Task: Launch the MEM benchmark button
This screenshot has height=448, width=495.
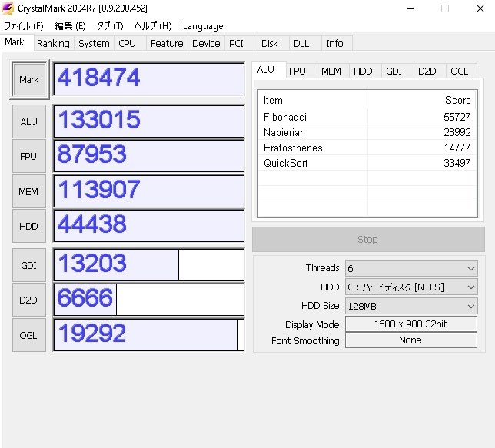Action: pos(29,192)
